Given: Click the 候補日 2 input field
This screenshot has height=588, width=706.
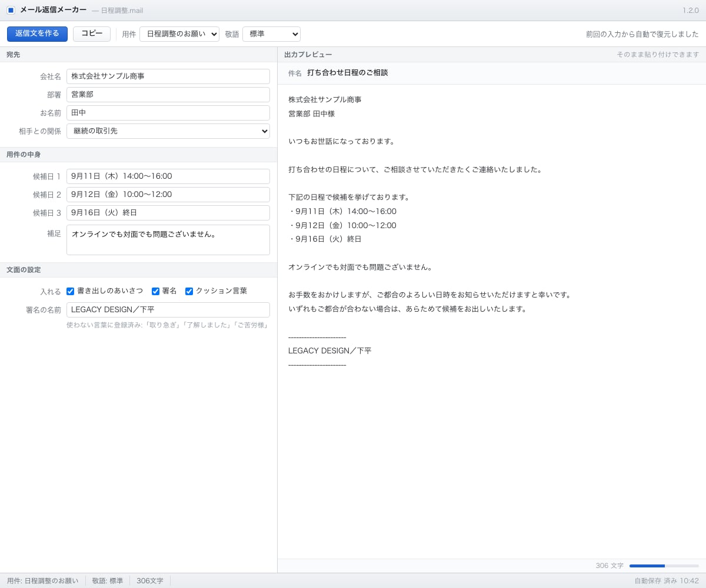Looking at the screenshot, I should [168, 195].
